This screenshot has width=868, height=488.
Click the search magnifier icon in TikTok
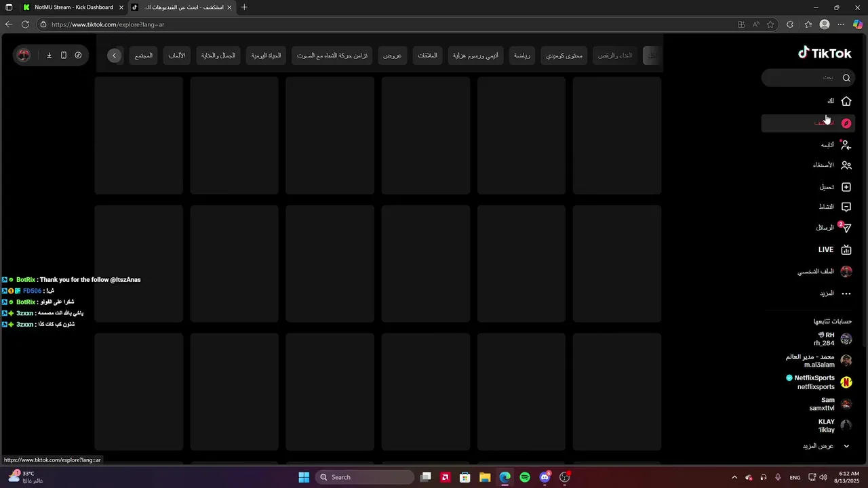click(x=846, y=78)
